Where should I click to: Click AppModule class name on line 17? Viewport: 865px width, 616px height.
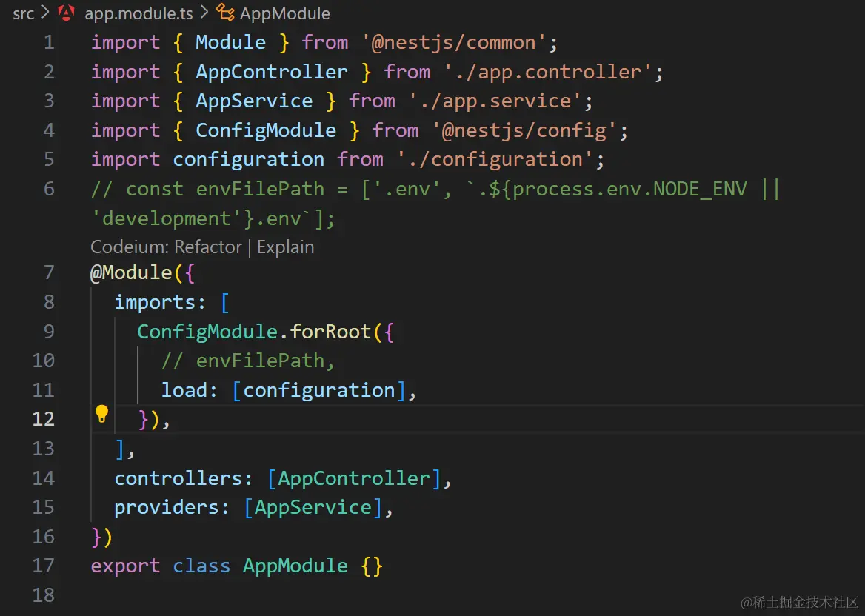coord(295,566)
